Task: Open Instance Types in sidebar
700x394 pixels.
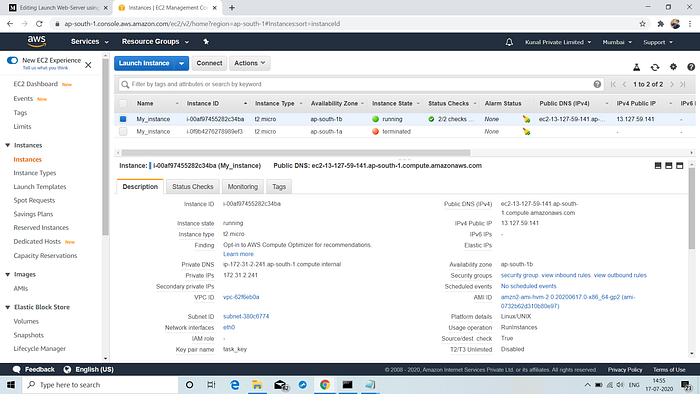Action: 35,173
